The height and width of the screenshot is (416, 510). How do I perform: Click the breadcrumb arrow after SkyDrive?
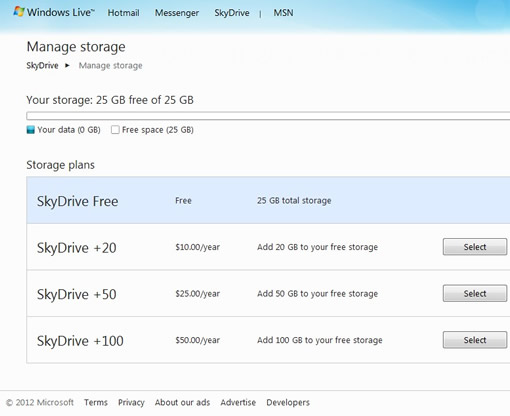67,65
